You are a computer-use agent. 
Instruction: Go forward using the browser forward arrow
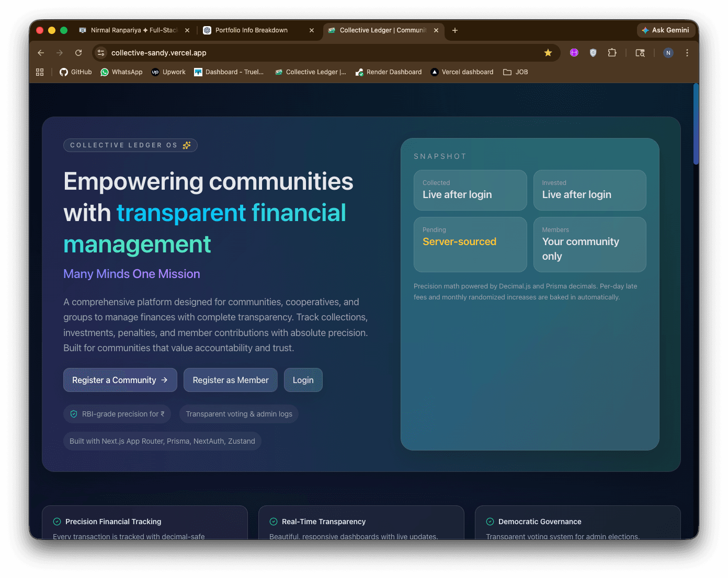click(x=60, y=53)
